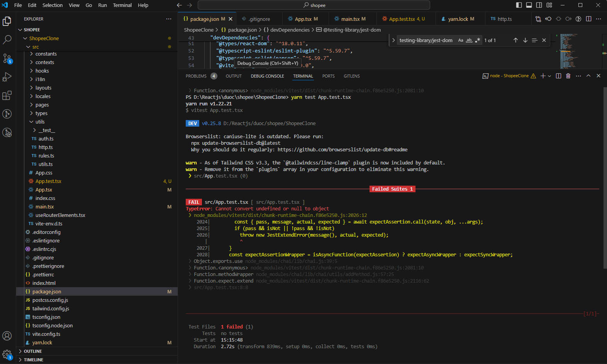
Task: Close the find widget
Action: 544,40
